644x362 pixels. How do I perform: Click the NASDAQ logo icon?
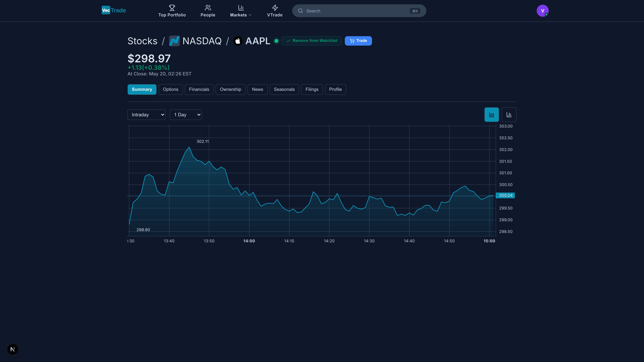(x=174, y=41)
